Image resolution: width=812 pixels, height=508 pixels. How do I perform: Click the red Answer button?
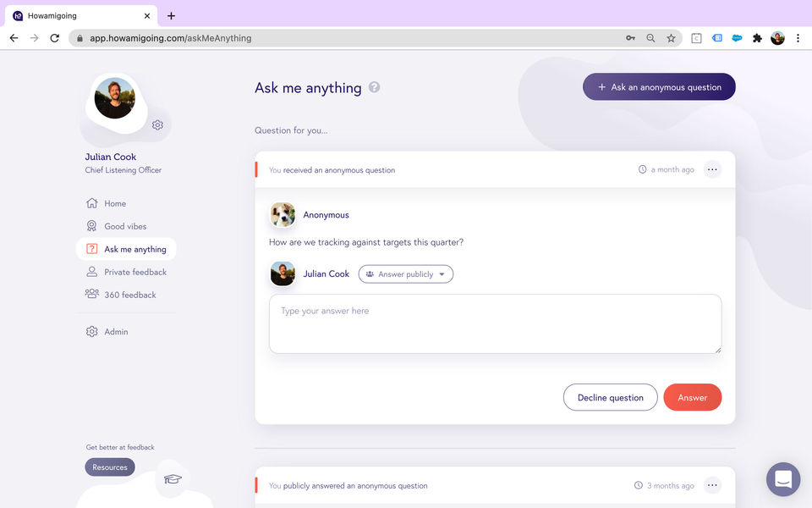click(x=693, y=397)
